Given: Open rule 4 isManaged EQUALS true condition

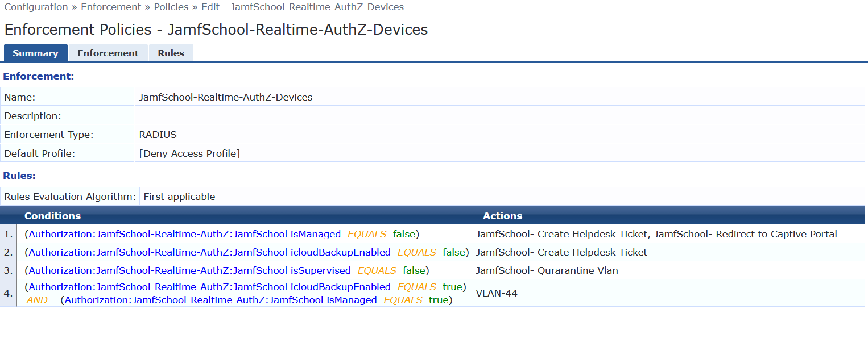Looking at the screenshot, I should pos(257,300).
